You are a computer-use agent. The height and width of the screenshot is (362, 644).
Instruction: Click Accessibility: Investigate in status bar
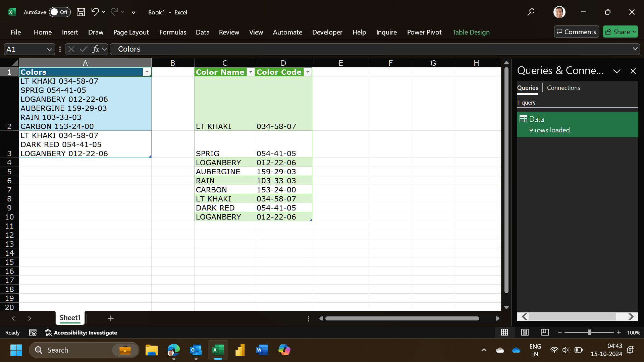point(81,333)
